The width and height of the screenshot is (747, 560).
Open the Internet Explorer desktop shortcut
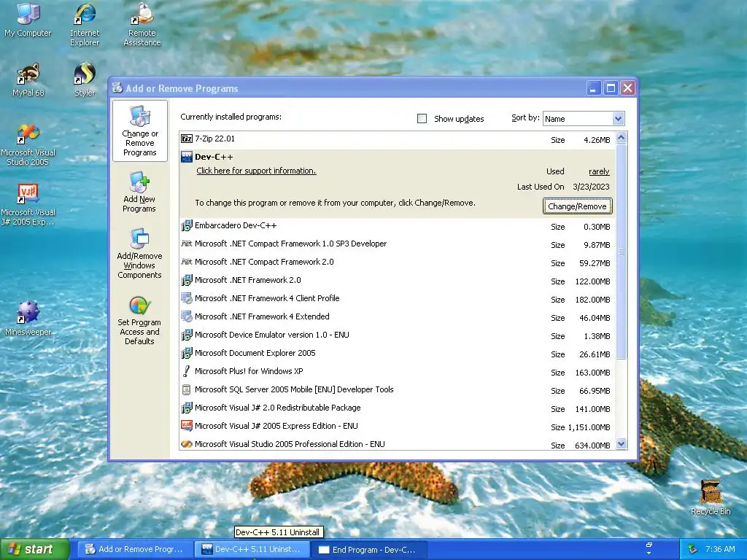point(85,25)
